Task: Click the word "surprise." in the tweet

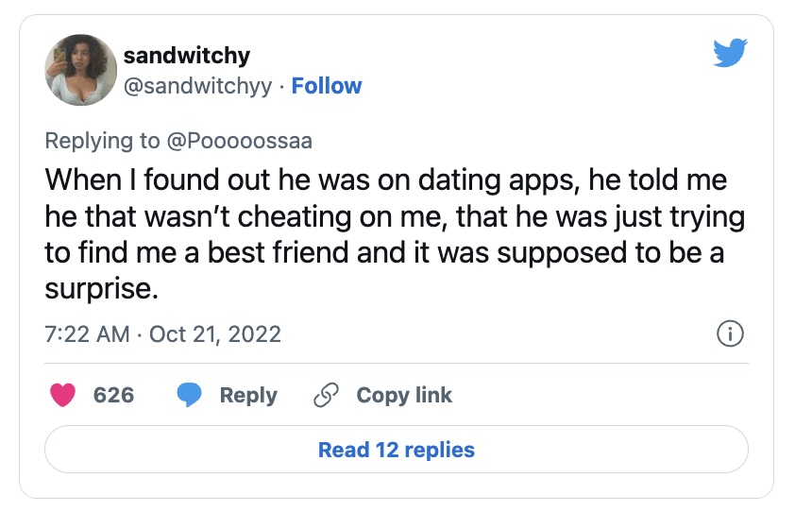Action: (x=100, y=288)
